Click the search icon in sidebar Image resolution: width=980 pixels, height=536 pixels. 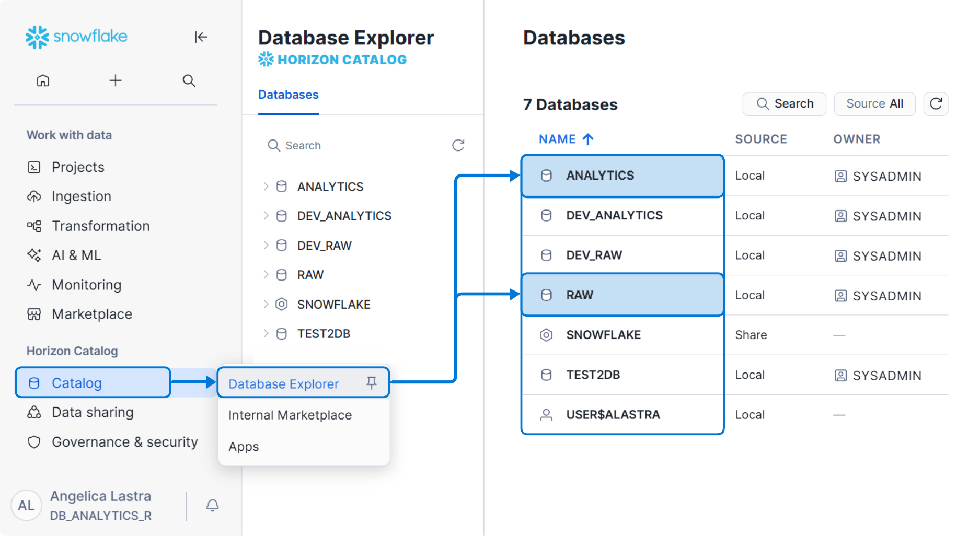click(188, 80)
